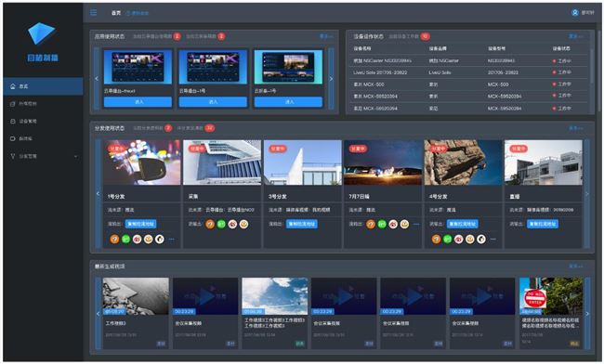Toggle the hamburger menu icon in header
604x364 pixels.
tap(94, 13)
